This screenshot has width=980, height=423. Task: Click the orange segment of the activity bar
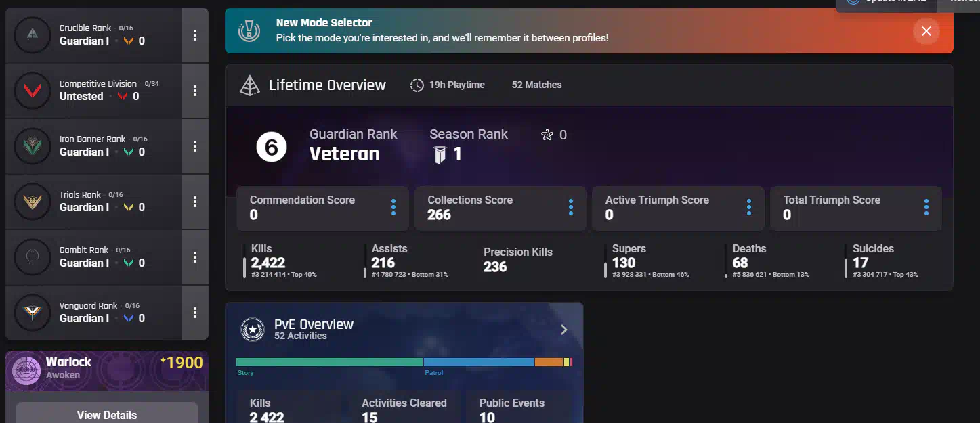point(549,362)
